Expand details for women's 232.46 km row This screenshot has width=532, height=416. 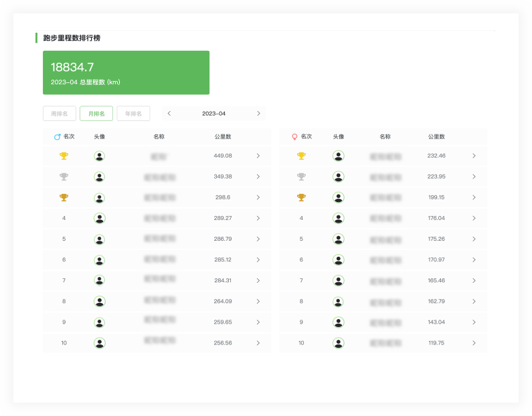(474, 156)
